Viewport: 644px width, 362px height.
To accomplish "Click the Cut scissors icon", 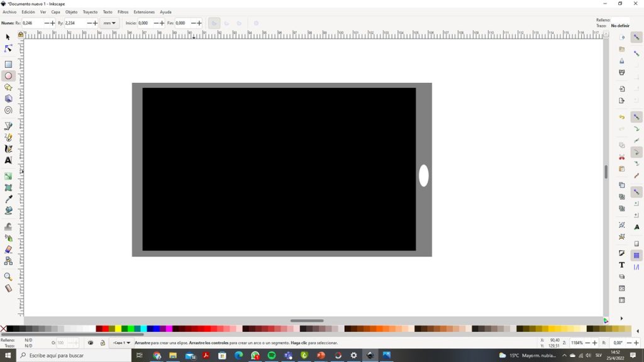I will 622,157.
